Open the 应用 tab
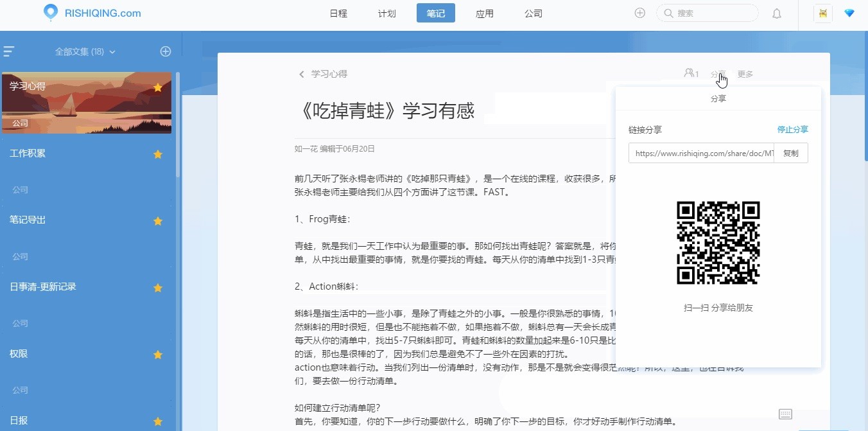Viewport: 868px width, 431px height. 485,13
